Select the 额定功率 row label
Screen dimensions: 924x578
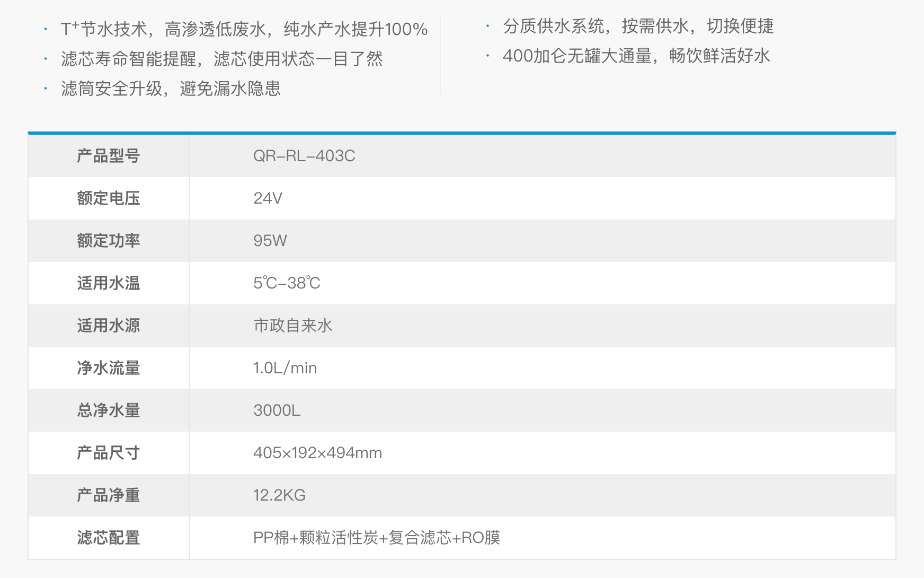tap(108, 241)
